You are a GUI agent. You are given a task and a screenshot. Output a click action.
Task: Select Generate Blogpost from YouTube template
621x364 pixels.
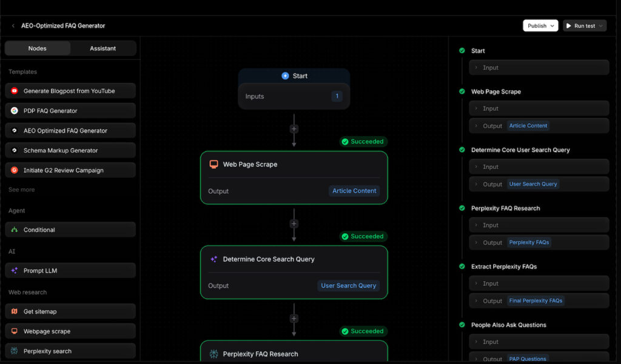70,91
